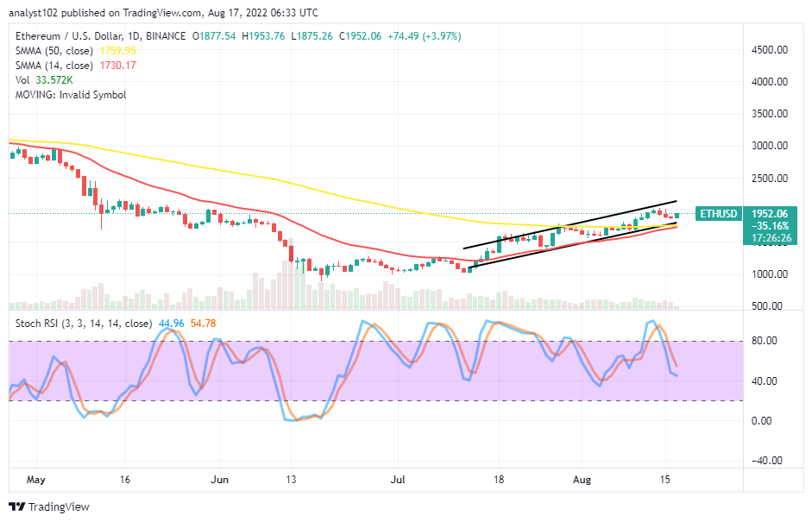Click the 1000.00 price axis label
Viewport: 812px width, 522px height.
tap(770, 274)
